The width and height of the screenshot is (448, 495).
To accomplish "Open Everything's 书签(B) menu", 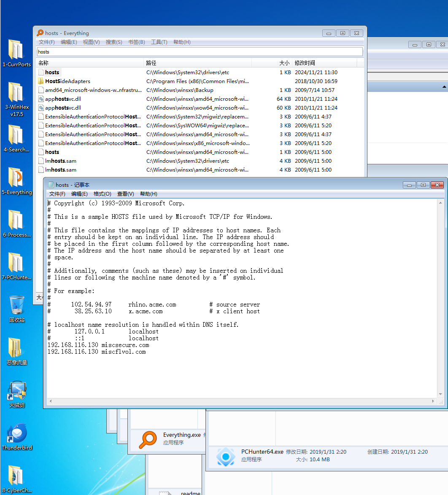I will (x=137, y=42).
